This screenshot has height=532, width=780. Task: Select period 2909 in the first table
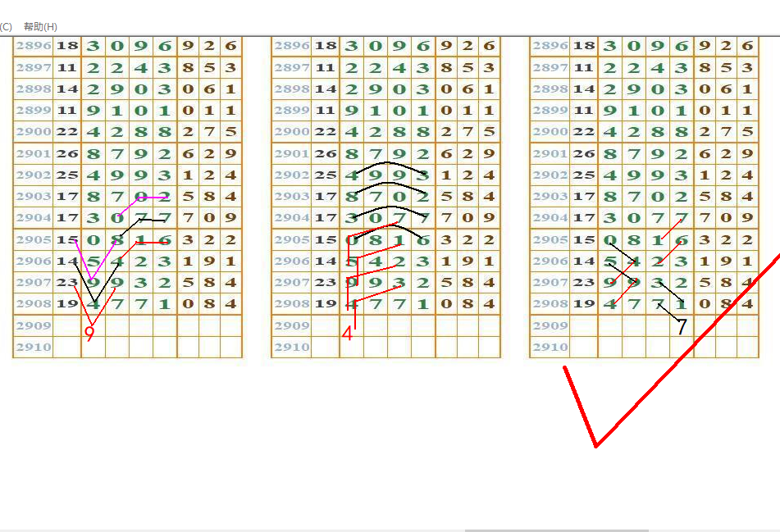point(34,325)
